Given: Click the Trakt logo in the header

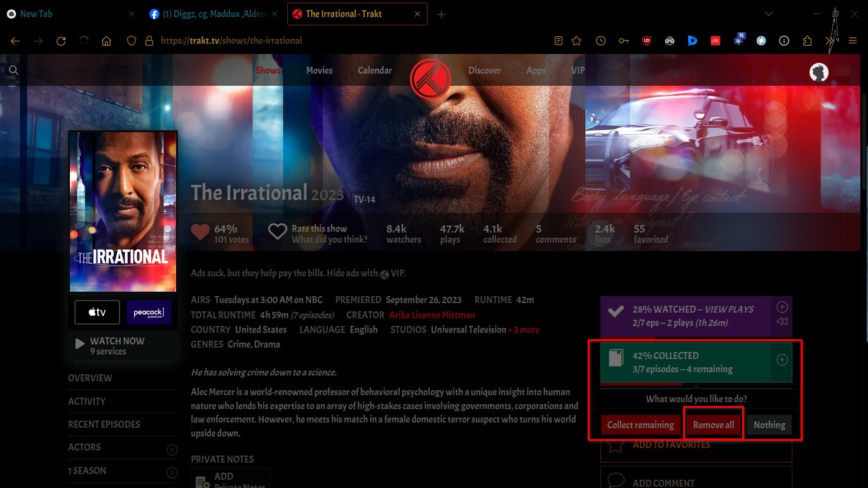Looking at the screenshot, I should click(x=430, y=78).
